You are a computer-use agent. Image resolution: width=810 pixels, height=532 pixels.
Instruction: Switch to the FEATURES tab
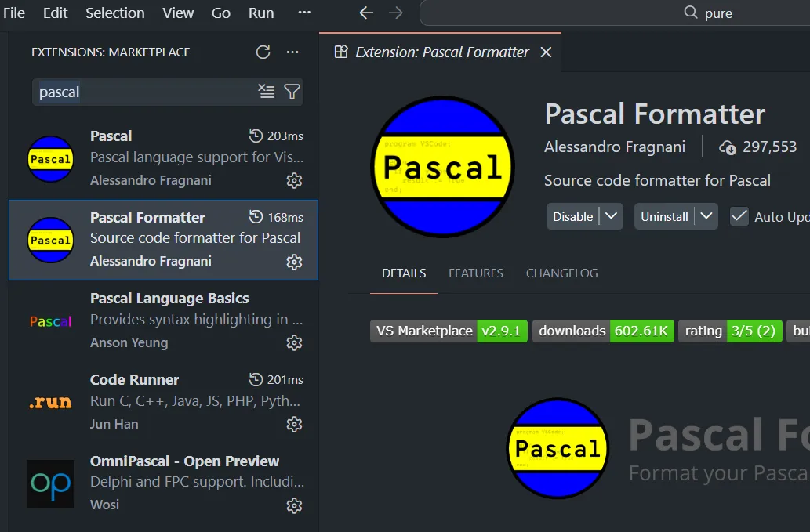[475, 273]
